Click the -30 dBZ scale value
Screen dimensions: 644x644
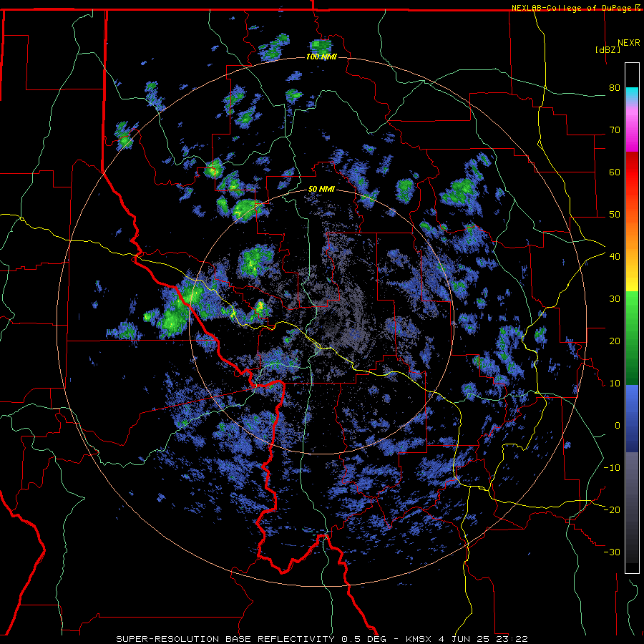[612, 552]
